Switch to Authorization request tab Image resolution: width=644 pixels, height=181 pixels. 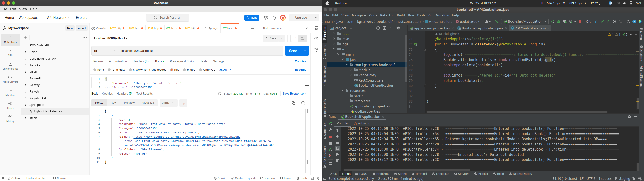[118, 61]
